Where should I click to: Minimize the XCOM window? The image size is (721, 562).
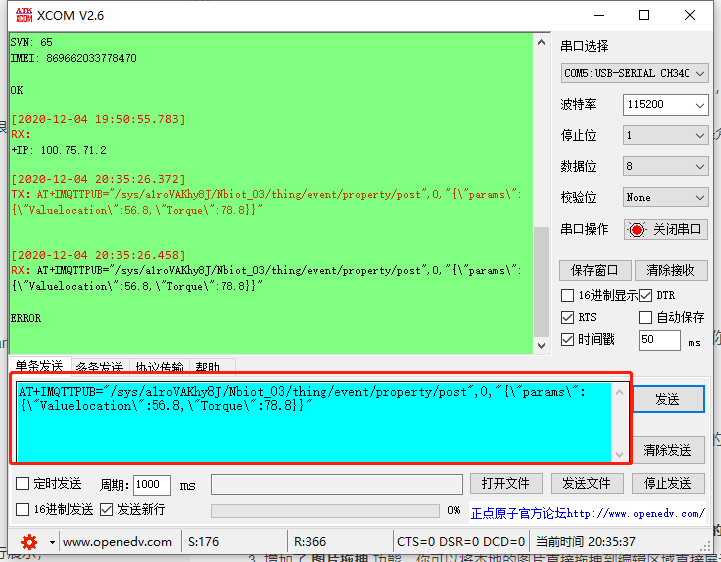point(599,15)
